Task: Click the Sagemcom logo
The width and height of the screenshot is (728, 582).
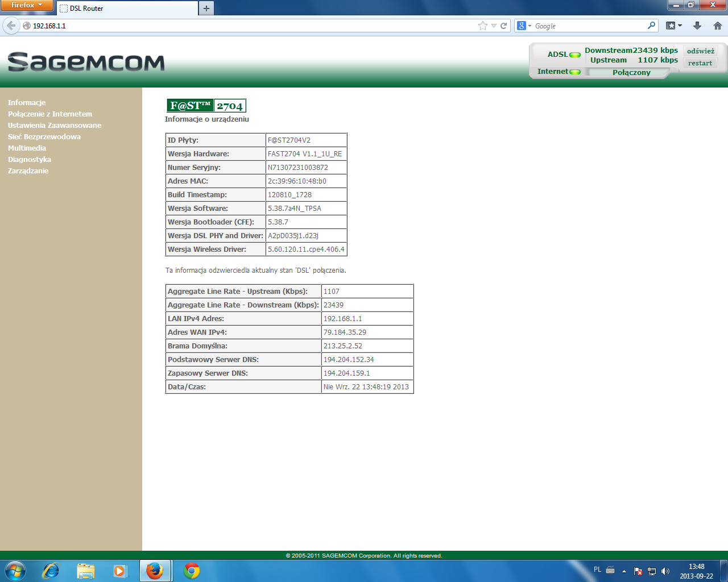Action: (86, 61)
